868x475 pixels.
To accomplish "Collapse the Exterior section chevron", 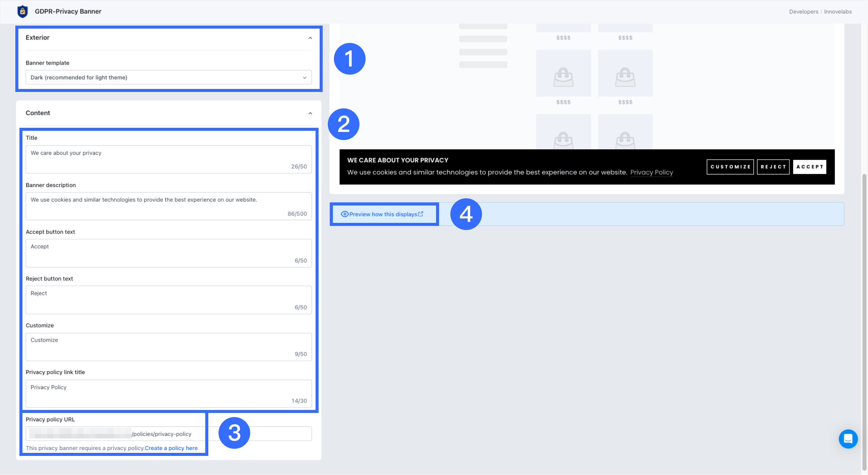I will 310,38.
